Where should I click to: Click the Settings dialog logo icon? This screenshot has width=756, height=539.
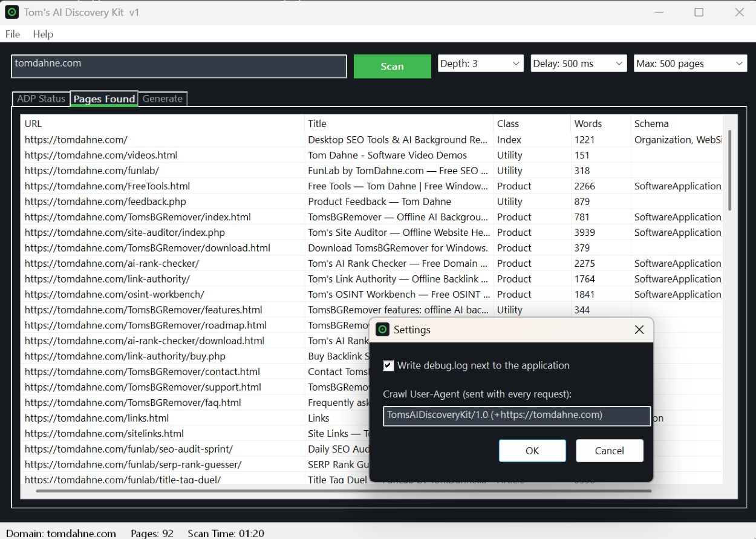click(x=382, y=330)
